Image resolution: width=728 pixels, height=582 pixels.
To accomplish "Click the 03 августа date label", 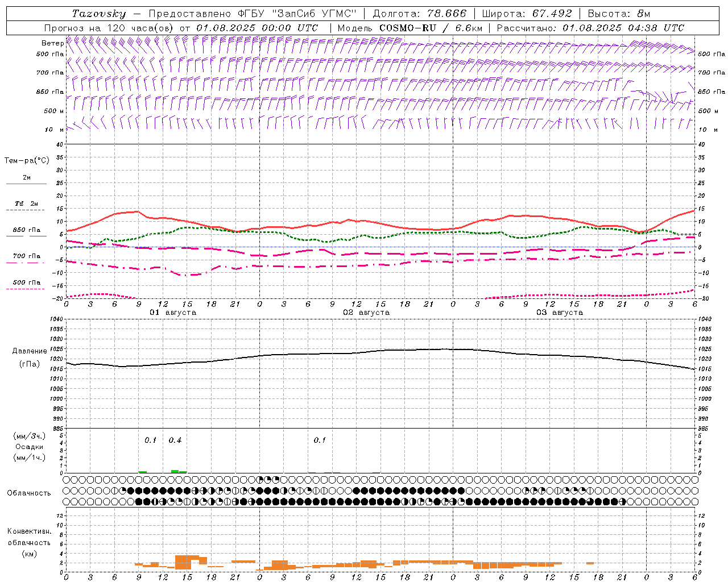I will 560,313.
